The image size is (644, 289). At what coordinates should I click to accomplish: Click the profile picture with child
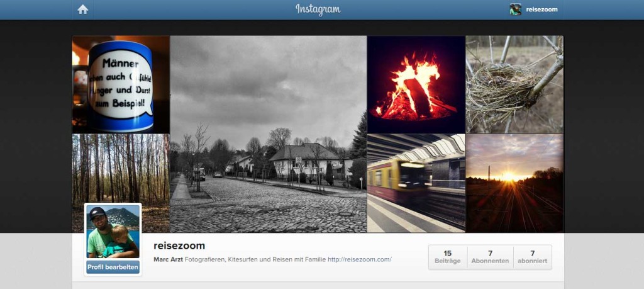113,232
